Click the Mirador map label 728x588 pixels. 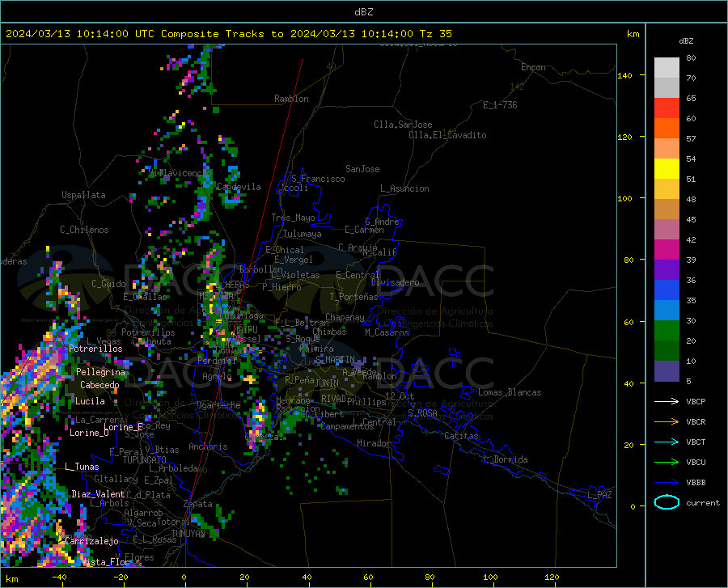(374, 443)
